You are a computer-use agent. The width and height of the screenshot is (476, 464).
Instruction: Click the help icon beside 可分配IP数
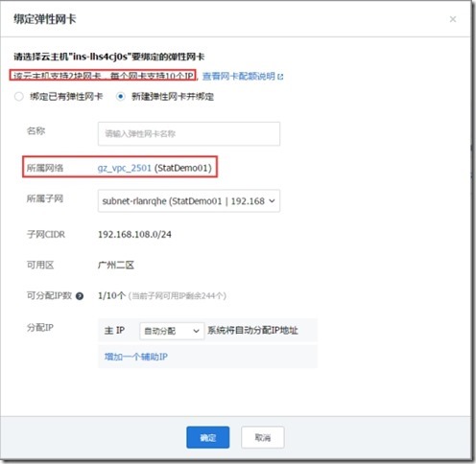[80, 296]
